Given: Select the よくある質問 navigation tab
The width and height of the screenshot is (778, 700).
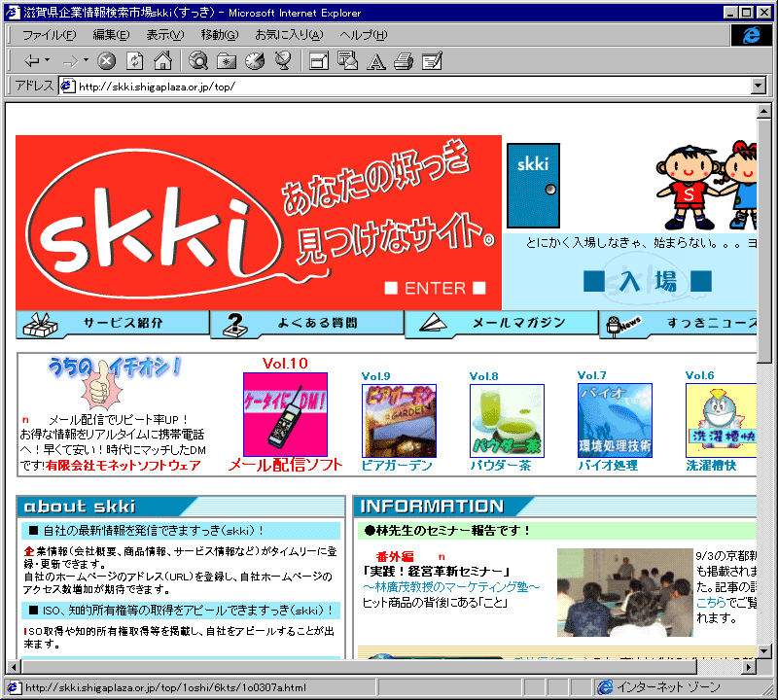Looking at the screenshot, I should point(307,323).
